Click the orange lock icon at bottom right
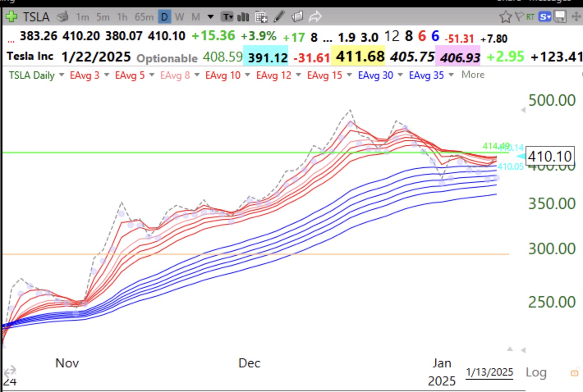Screen dimensions: 583x392 click(574, 373)
